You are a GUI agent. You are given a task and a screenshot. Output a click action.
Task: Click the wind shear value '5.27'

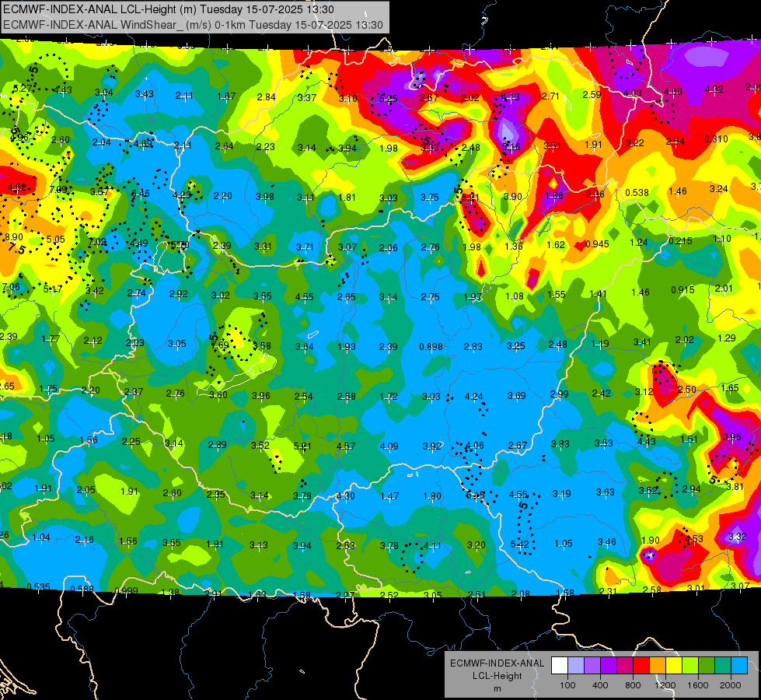[23, 89]
